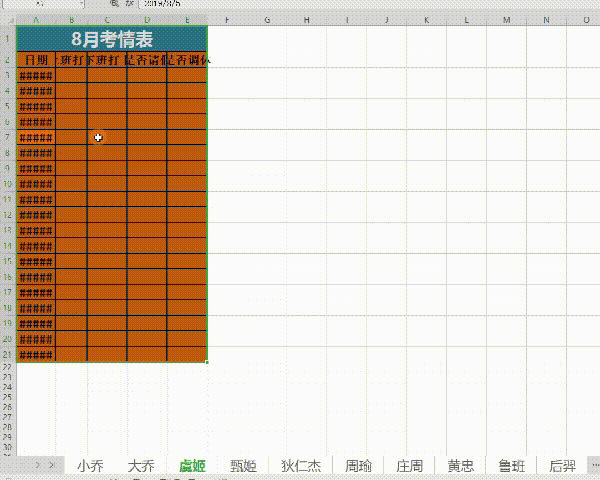
Task: Open the 鲁班 sheet tab
Action: (x=511, y=466)
